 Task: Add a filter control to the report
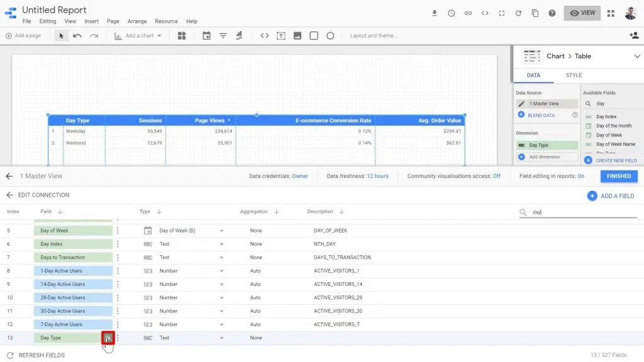point(223,35)
